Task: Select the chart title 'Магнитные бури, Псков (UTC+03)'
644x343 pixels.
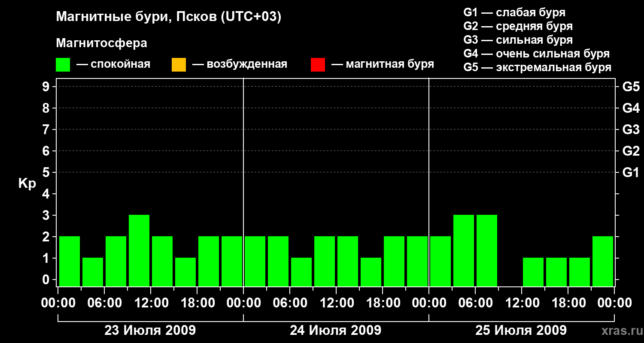Action: point(169,17)
